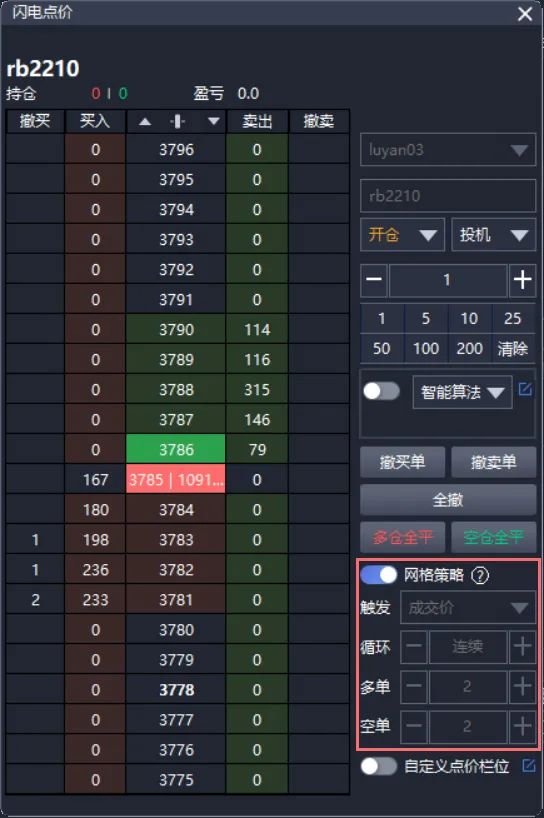The width and height of the screenshot is (544, 818).
Task: Click the 撤买 cell 2 at price 3781
Action: point(35,599)
